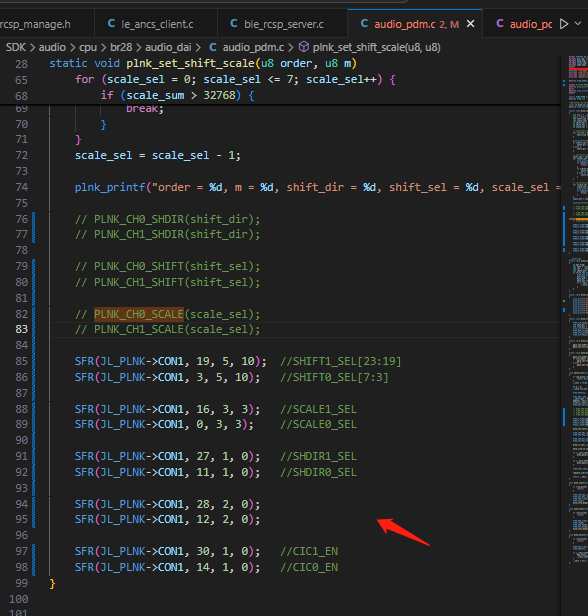Click C file icon in breadcrumb path
Image resolution: width=588 pixels, height=616 pixels.
(213, 47)
